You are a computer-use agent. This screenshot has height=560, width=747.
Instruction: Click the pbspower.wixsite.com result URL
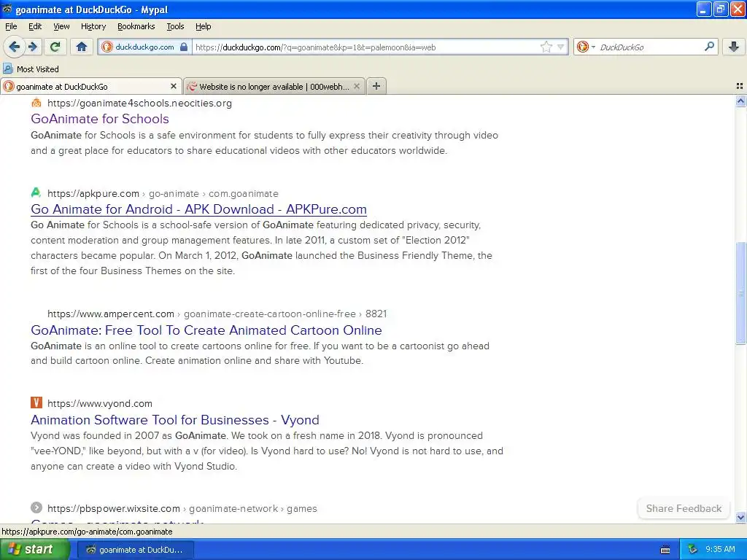click(x=182, y=508)
